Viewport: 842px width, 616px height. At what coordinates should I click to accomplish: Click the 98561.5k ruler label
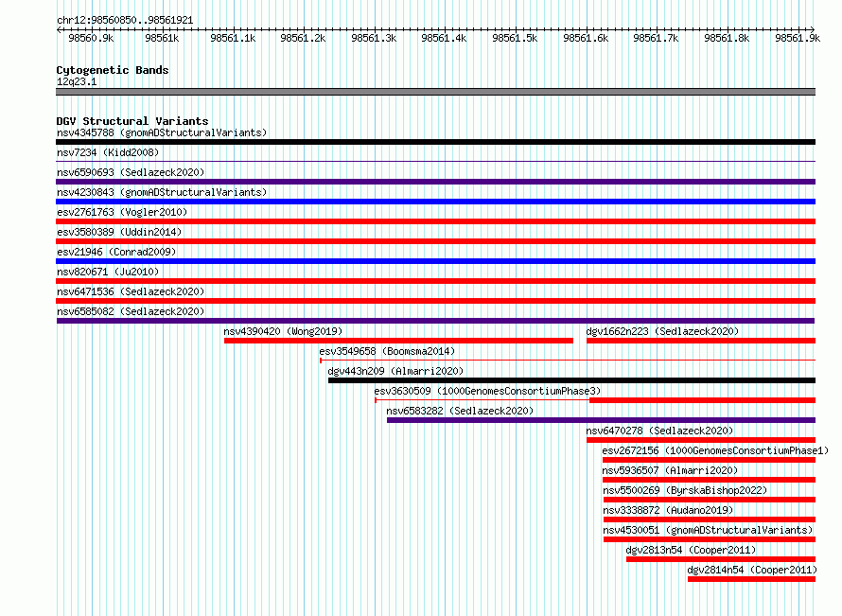point(515,38)
